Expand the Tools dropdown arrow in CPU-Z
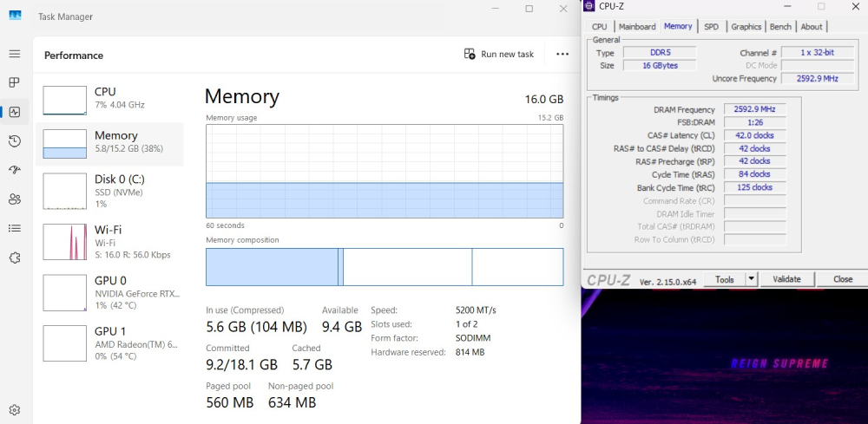Viewport: 868px width, 424px height. tap(752, 279)
